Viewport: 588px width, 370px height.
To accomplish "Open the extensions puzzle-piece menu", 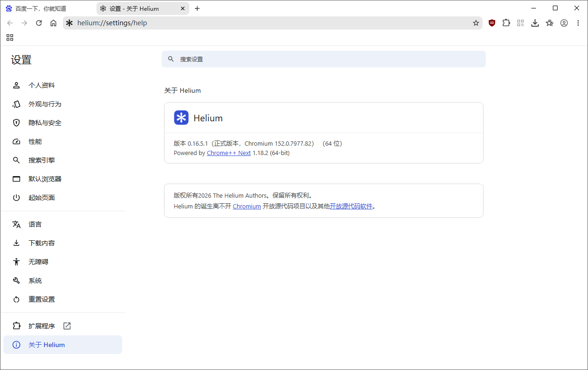I will 506,23.
